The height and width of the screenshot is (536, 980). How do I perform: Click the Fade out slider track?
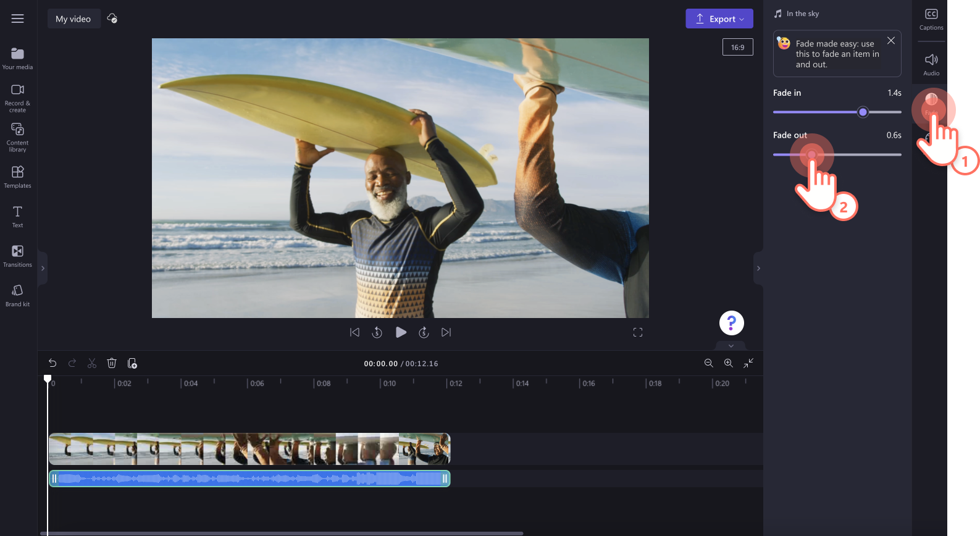point(837,154)
